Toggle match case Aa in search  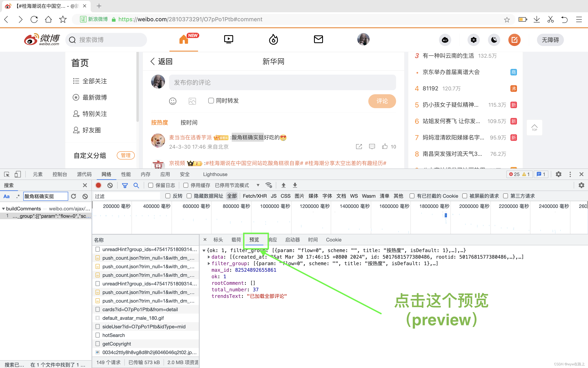click(x=7, y=196)
